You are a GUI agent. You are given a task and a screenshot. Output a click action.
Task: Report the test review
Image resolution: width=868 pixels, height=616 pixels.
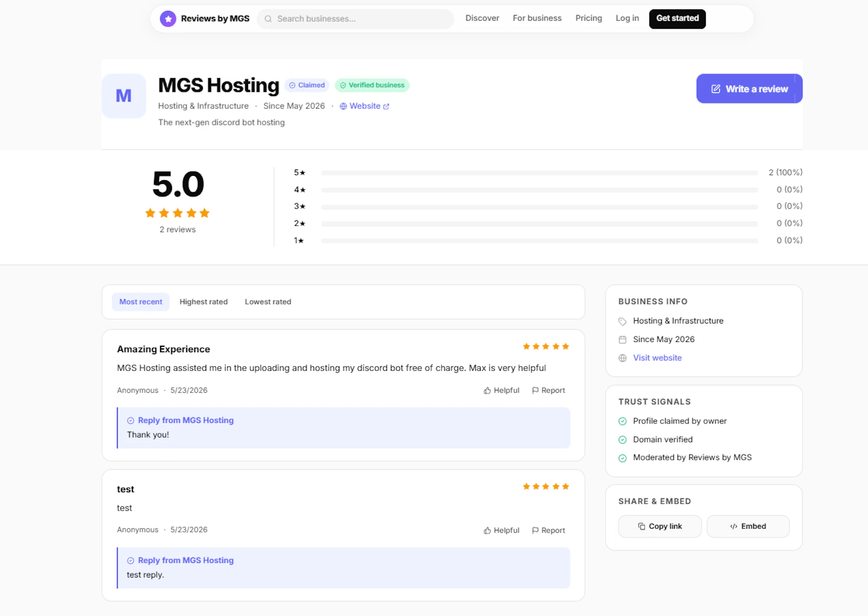548,530
